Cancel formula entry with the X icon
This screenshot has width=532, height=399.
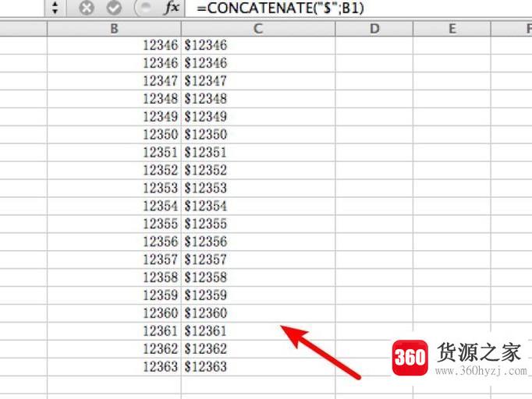[87, 8]
